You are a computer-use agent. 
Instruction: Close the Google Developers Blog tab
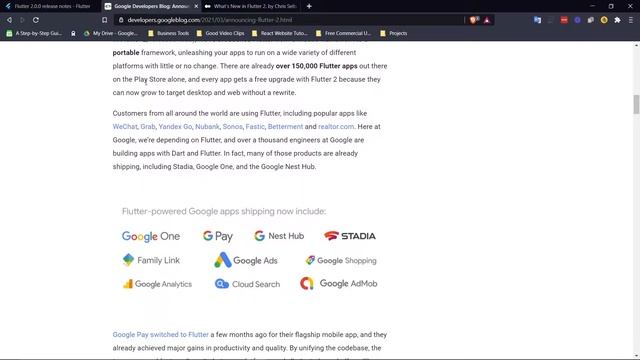[196, 6]
